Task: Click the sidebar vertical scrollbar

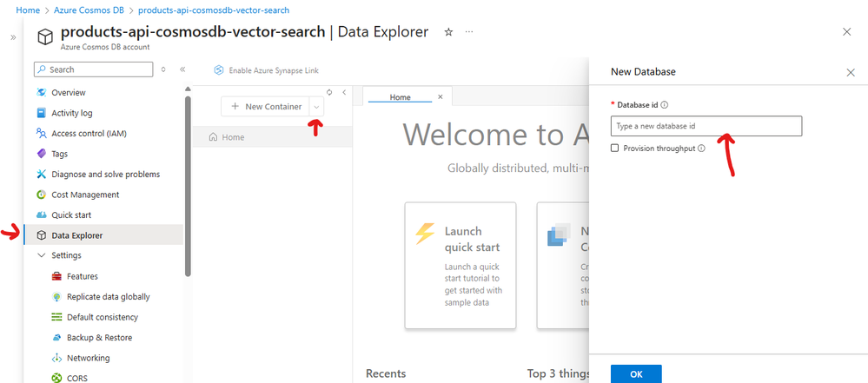Action: coord(188,185)
